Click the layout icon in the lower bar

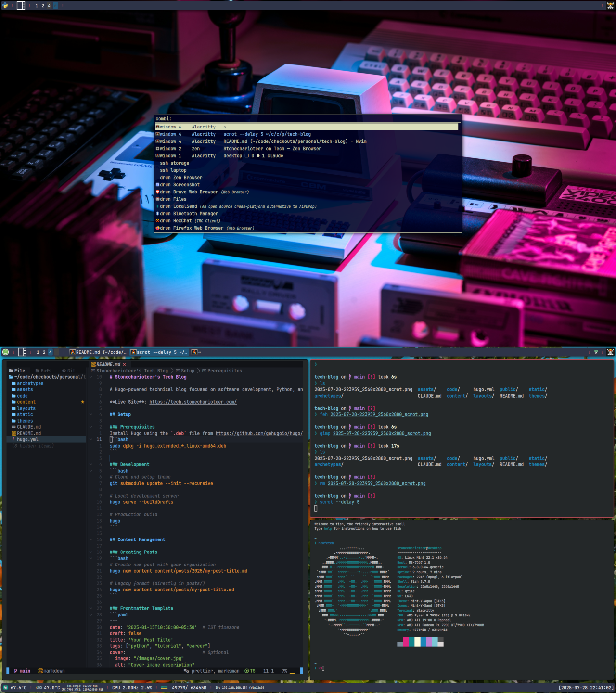click(22, 352)
